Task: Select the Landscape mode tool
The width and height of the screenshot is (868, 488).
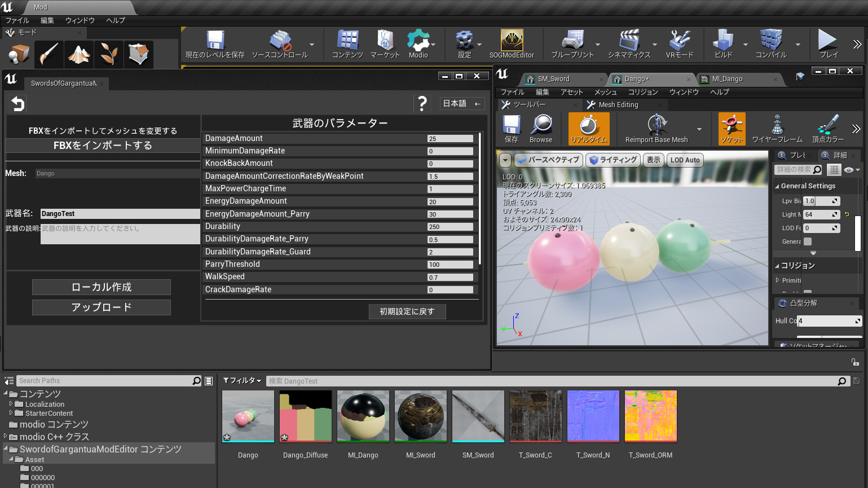Action: click(79, 55)
